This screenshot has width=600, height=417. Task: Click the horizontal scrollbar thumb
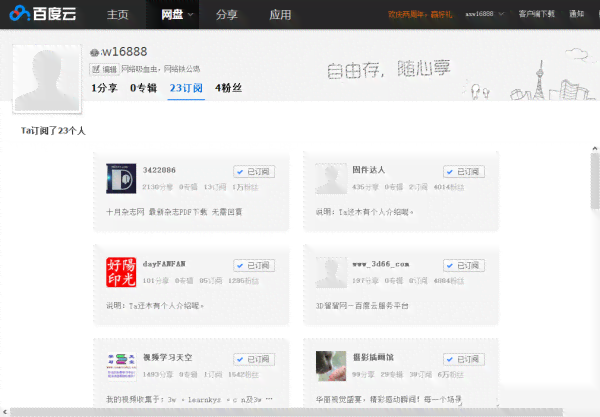click(x=286, y=412)
